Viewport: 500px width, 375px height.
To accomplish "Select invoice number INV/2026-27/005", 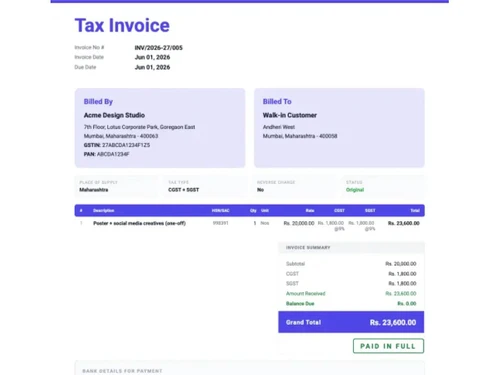I will [158, 48].
